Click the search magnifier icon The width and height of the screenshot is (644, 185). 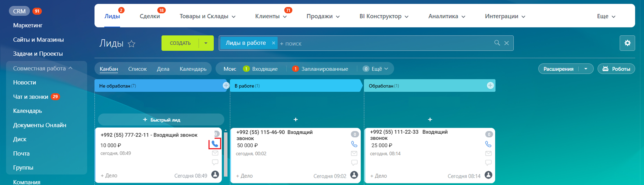497,43
